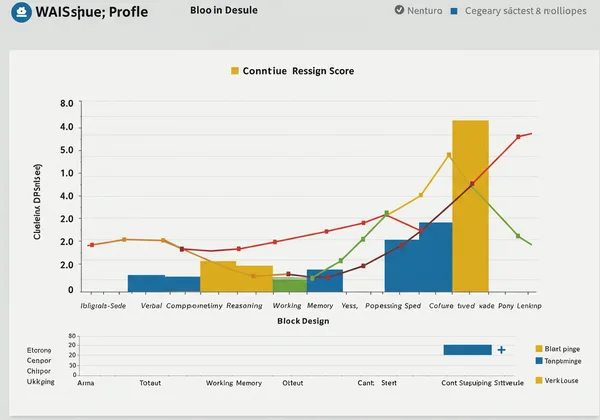Click the plus icon beside the blue bar

[501, 350]
